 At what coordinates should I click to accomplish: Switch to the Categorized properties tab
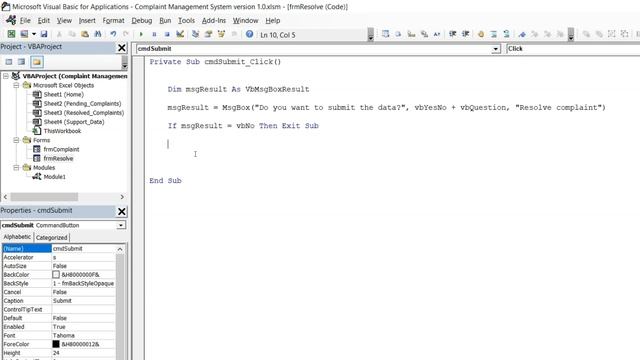coord(51,237)
